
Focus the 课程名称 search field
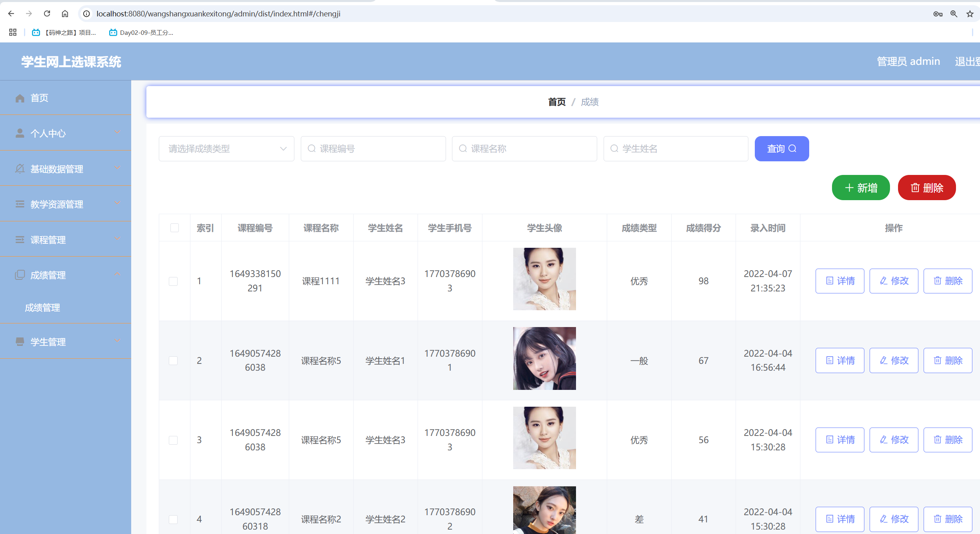point(524,149)
